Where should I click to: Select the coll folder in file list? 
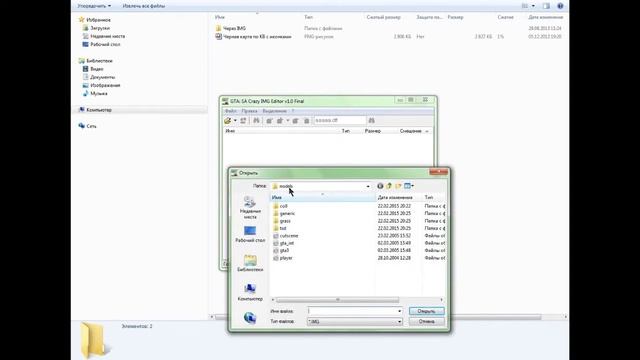pyautogui.click(x=280, y=206)
